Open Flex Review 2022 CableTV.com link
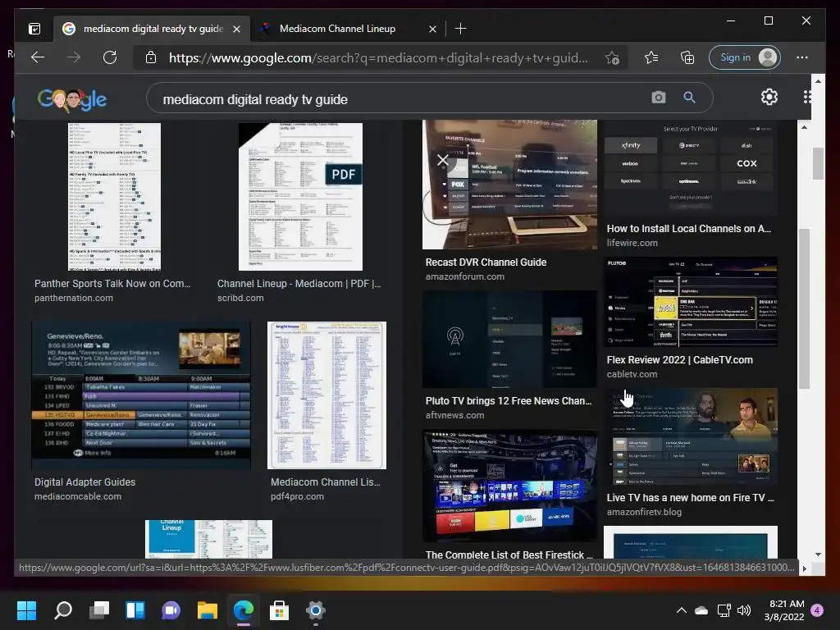The width and height of the screenshot is (840, 630). [x=679, y=359]
